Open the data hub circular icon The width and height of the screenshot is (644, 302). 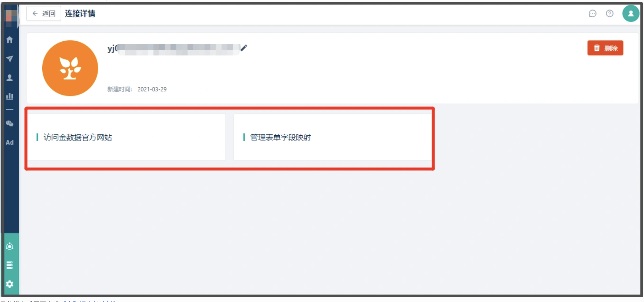(10, 246)
